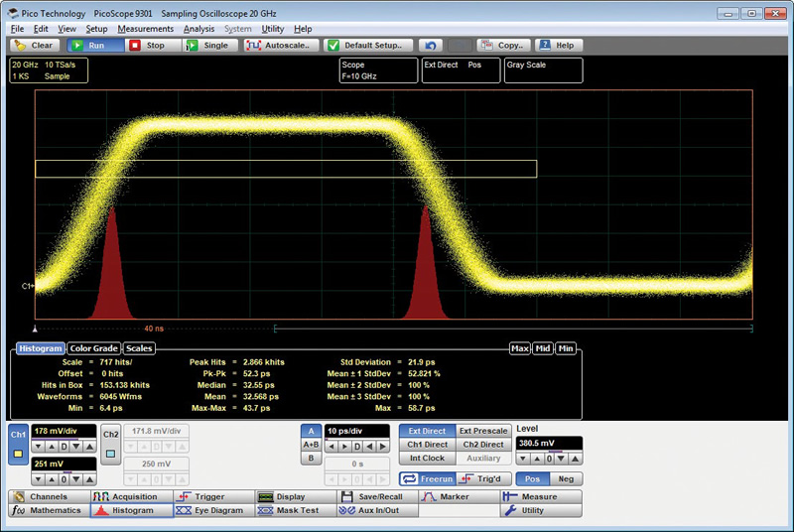Select timebase B
This screenshot has width=794, height=532.
click(x=311, y=459)
